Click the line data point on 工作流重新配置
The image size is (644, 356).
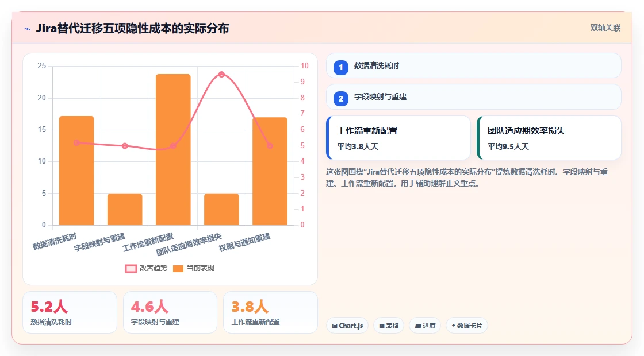(x=173, y=146)
